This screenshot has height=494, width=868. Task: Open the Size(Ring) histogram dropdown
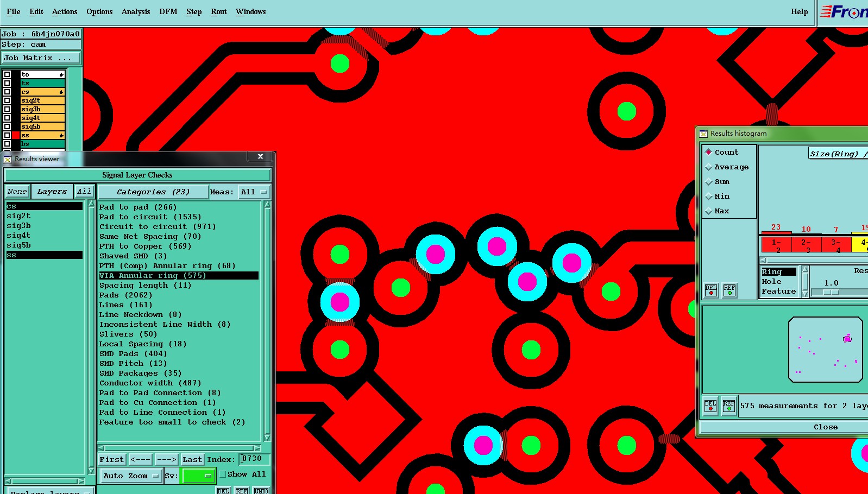pos(838,154)
